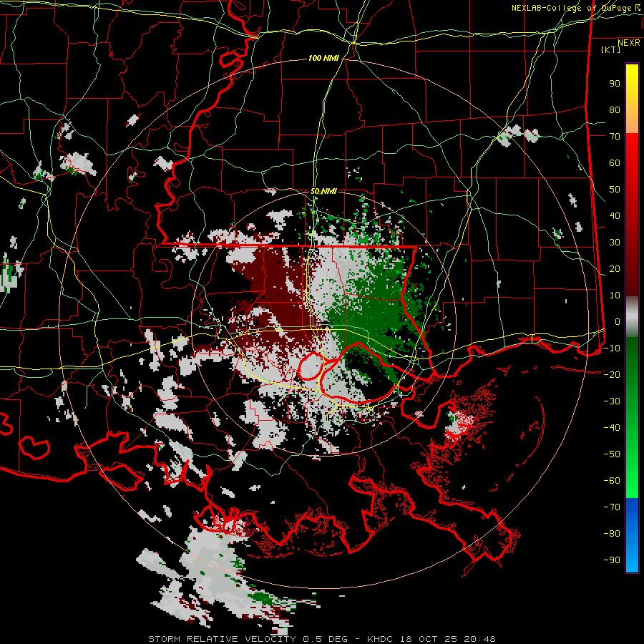This screenshot has width=644, height=644.
Task: Click the "-20" scale value
Action: point(612,374)
